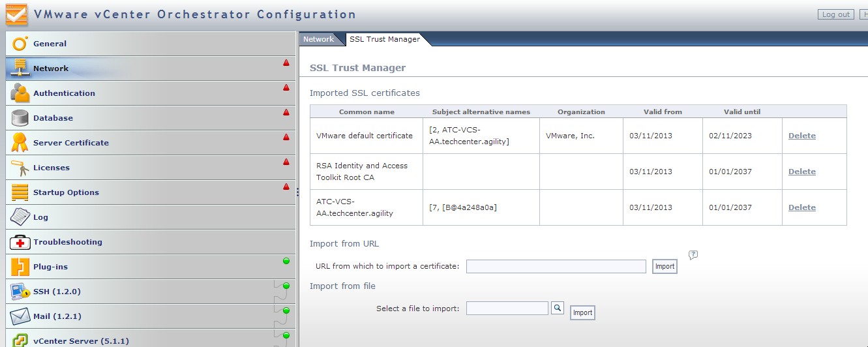868x347 pixels.
Task: Open the Log section in sidebar
Action: pyautogui.click(x=40, y=217)
